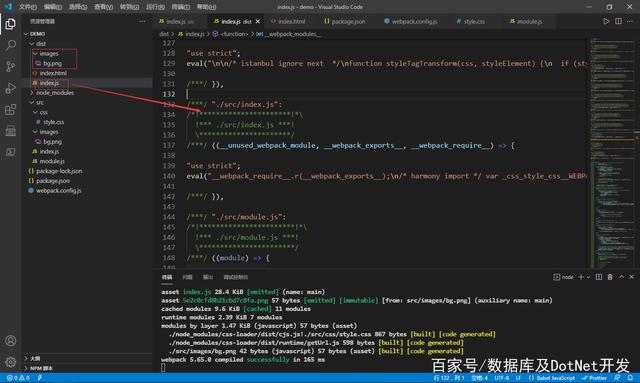Open dist index.html file
Image resolution: width=640 pixels, height=383 pixels.
[53, 73]
